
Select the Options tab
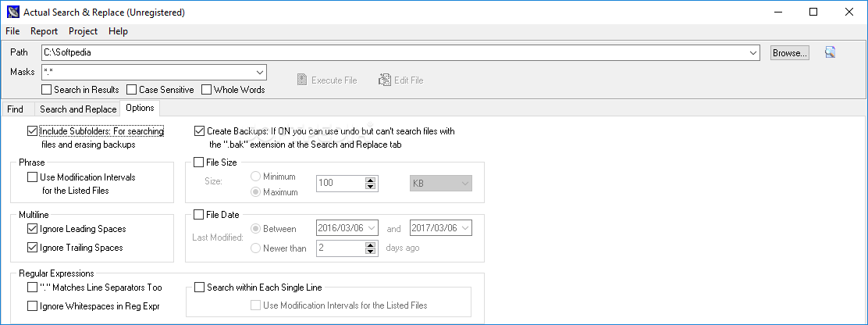[x=140, y=108]
